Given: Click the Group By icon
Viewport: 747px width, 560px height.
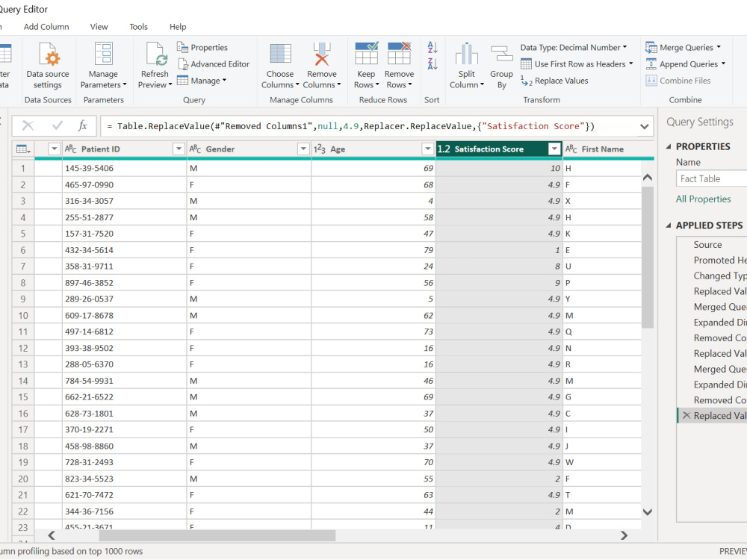Looking at the screenshot, I should point(501,54).
